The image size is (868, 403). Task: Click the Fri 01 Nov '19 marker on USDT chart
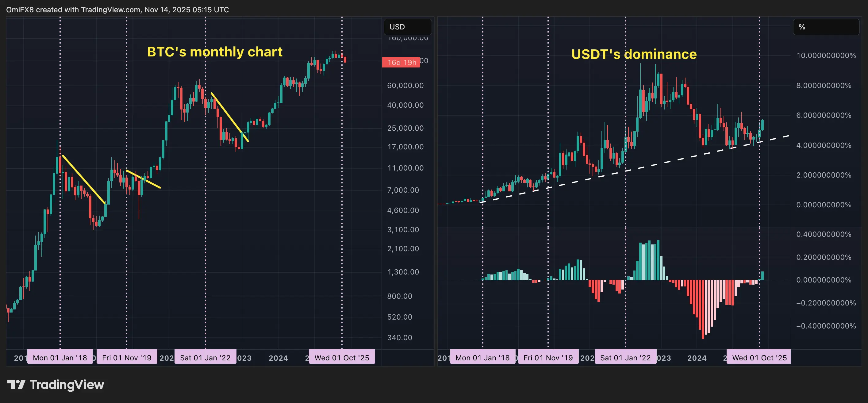click(x=548, y=358)
